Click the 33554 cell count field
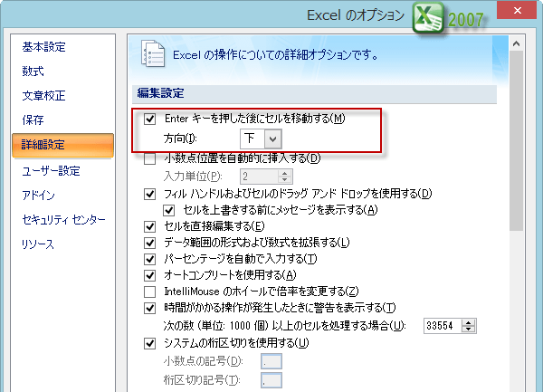This screenshot has height=392, width=543. 443,326
